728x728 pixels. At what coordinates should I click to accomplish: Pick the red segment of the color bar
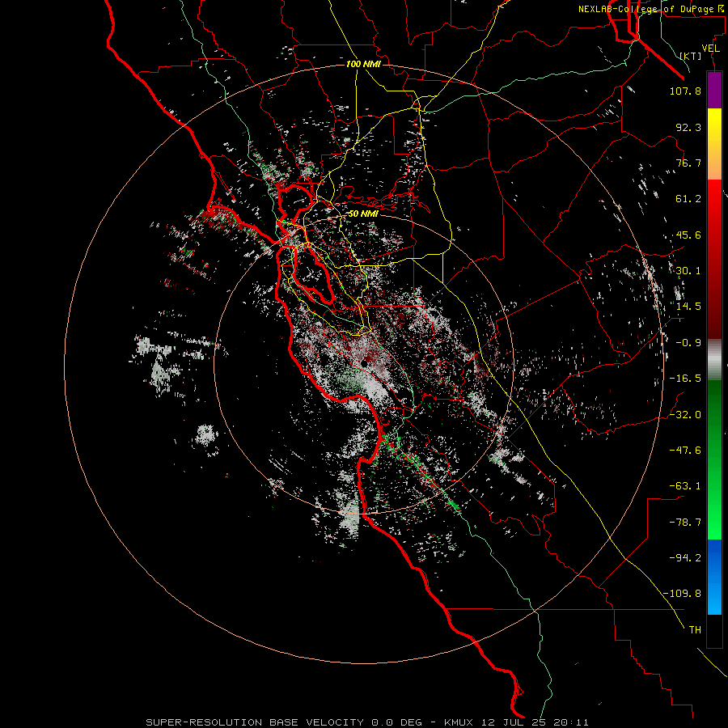tap(714, 259)
